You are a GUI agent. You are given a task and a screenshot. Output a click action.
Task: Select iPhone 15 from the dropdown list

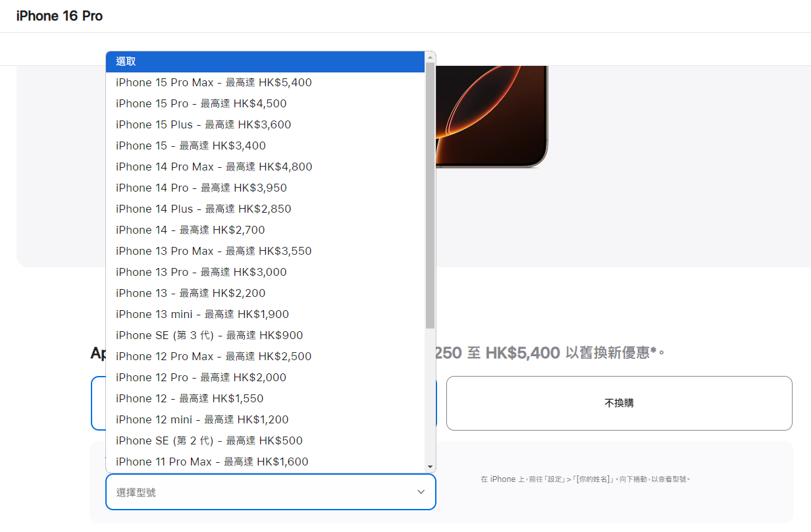pyautogui.click(x=191, y=146)
